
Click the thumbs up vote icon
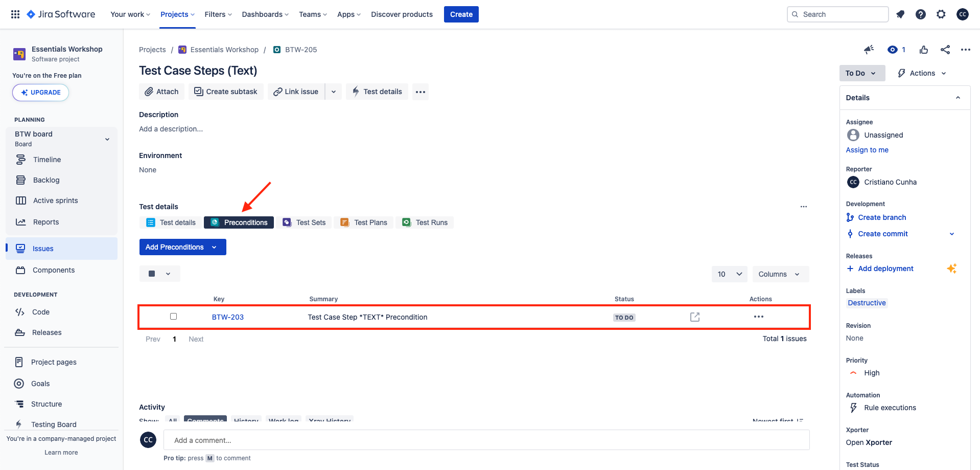[x=924, y=50]
